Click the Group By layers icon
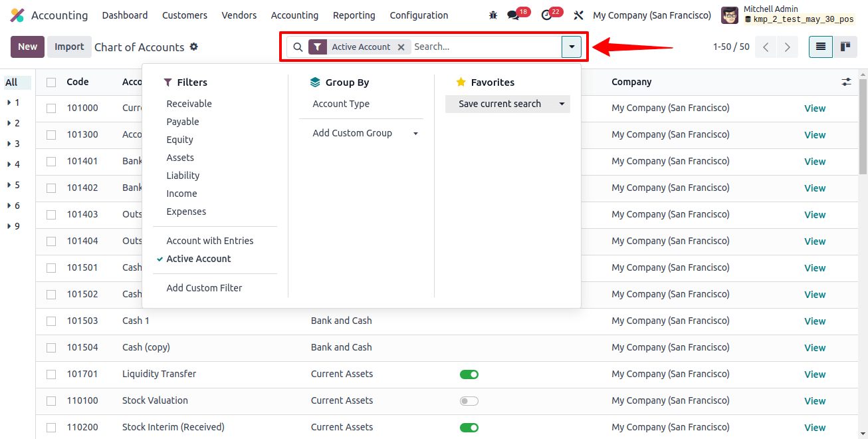Screen dimensions: 868x439 pyautogui.click(x=315, y=82)
